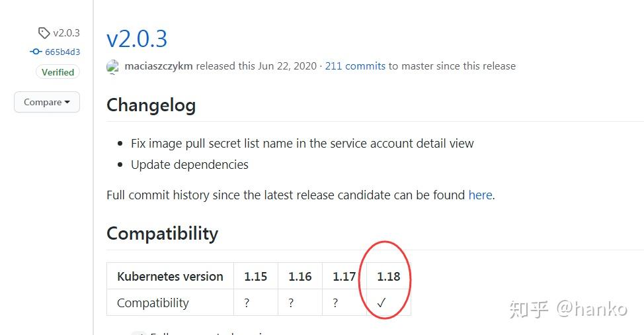Click the v2.0.3 tag label in sidebar

click(66, 32)
